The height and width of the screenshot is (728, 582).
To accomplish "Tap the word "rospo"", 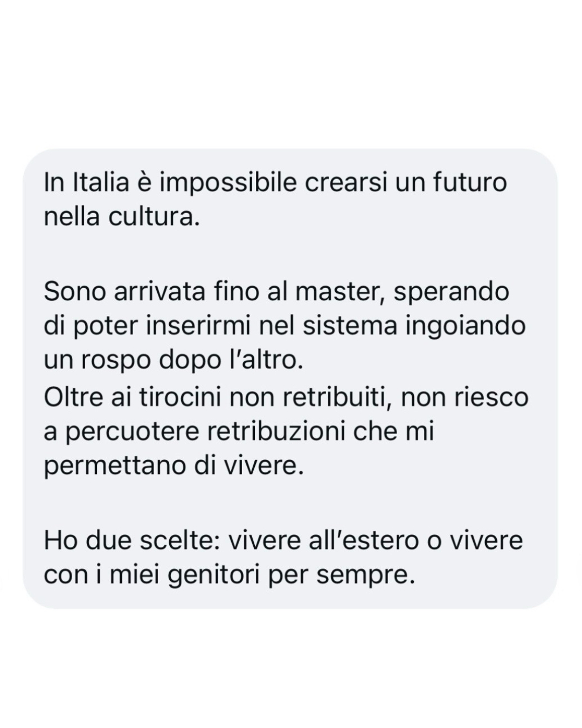I will coord(116,361).
